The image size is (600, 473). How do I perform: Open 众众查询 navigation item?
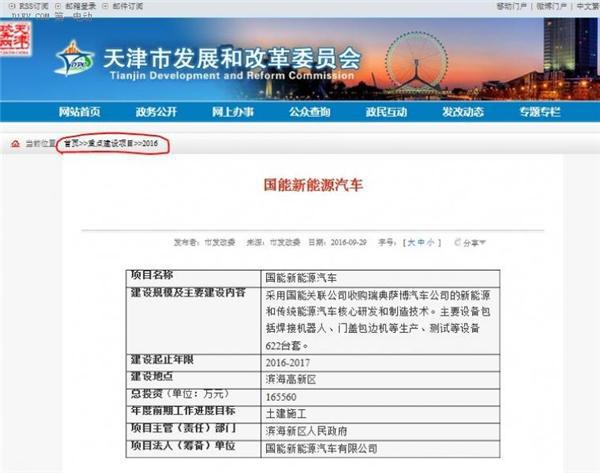pyautogui.click(x=309, y=111)
